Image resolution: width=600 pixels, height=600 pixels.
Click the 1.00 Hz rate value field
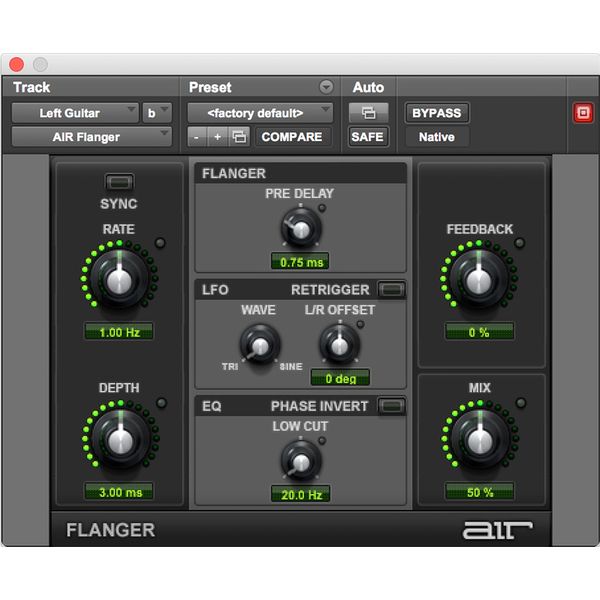click(x=119, y=332)
